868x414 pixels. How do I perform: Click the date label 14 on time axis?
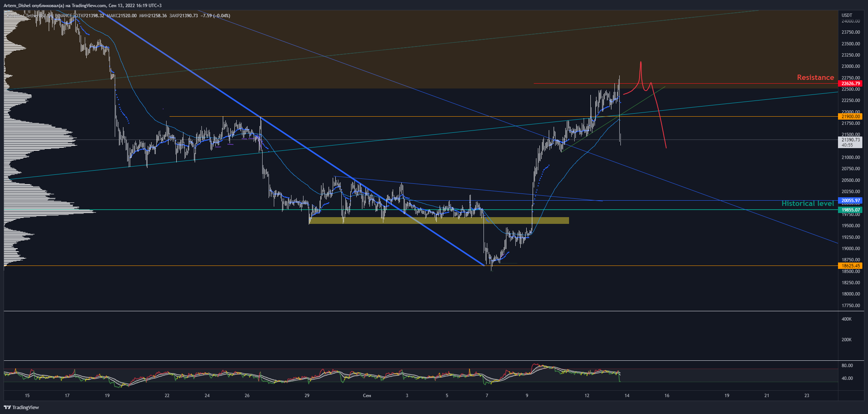(x=627, y=396)
